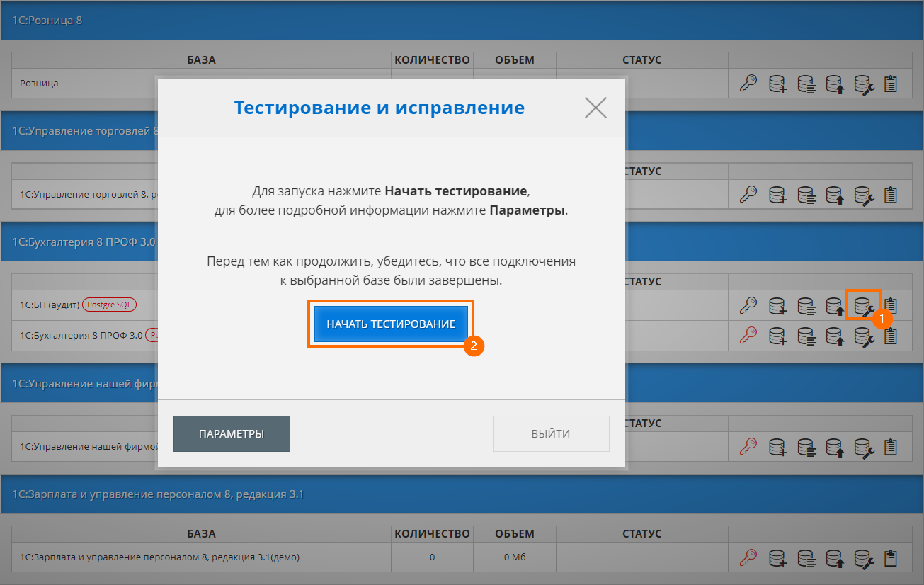Viewport: 924px width, 585px height.
Task: Open database wrench repair icon for Розница
Action: coord(864,84)
